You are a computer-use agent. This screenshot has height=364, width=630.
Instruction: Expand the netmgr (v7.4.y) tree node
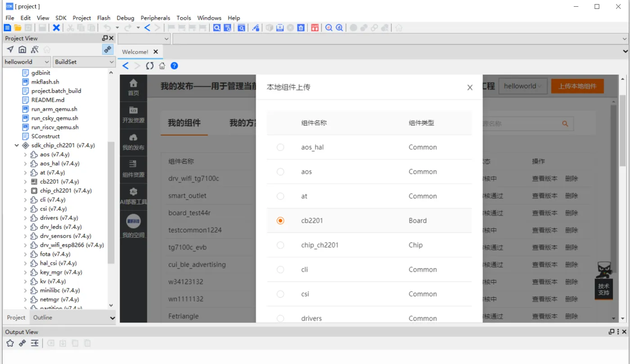[25, 299]
